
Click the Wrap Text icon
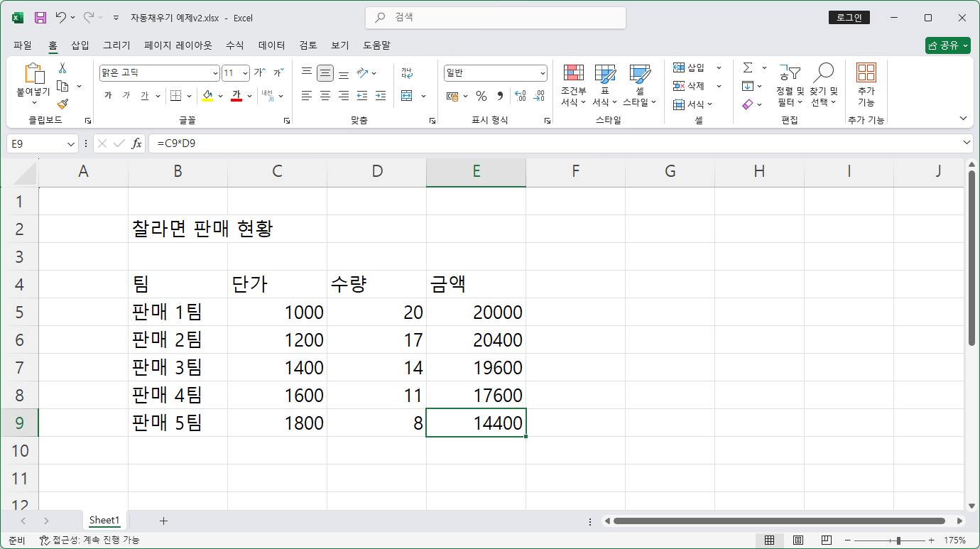pos(407,72)
